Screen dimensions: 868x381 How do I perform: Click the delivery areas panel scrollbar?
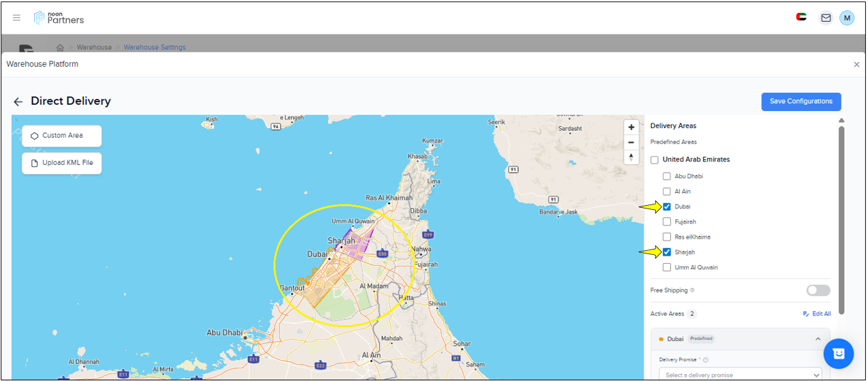[841, 218]
